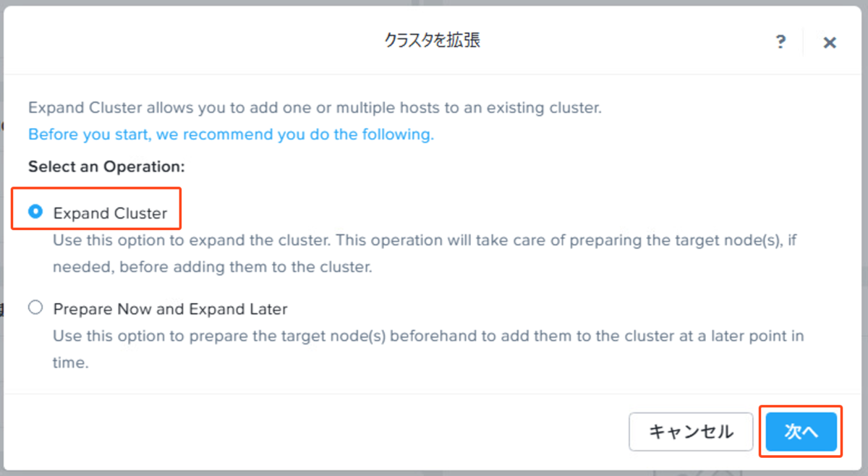Close the クラスタを拡張 dialog with X
This screenshot has height=476, width=868.
coord(830,43)
